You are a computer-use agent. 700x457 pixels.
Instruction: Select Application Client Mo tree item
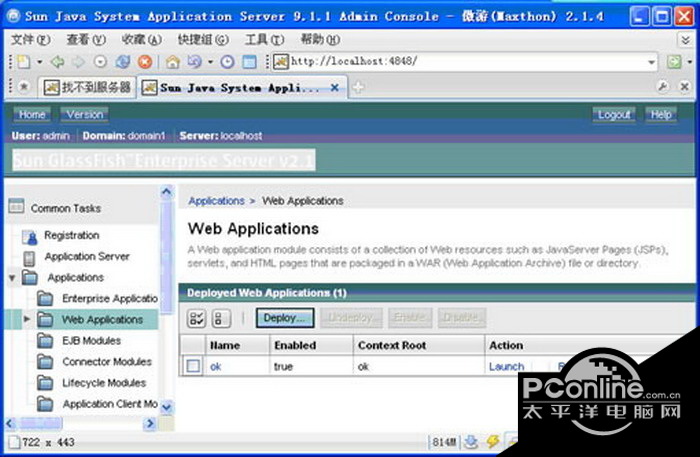point(110,404)
